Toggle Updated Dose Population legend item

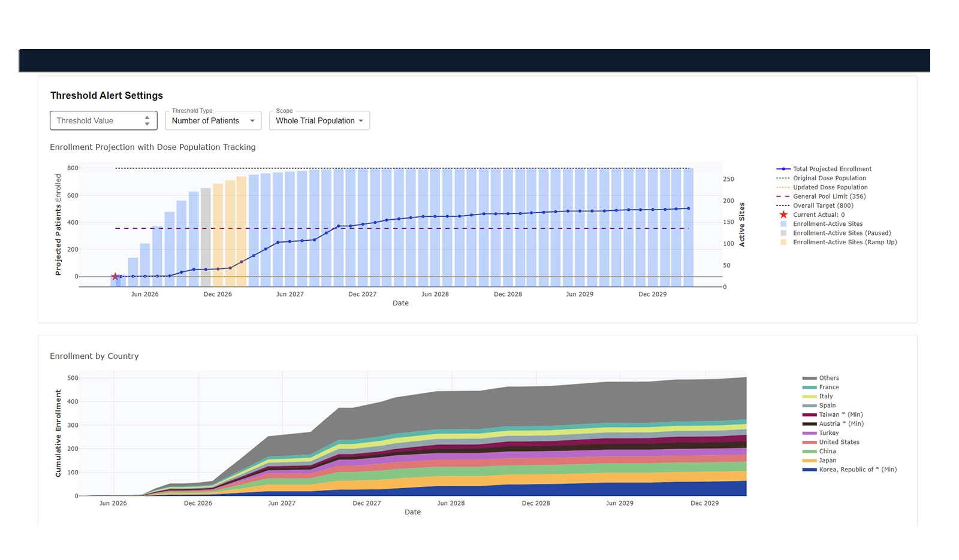click(x=830, y=187)
